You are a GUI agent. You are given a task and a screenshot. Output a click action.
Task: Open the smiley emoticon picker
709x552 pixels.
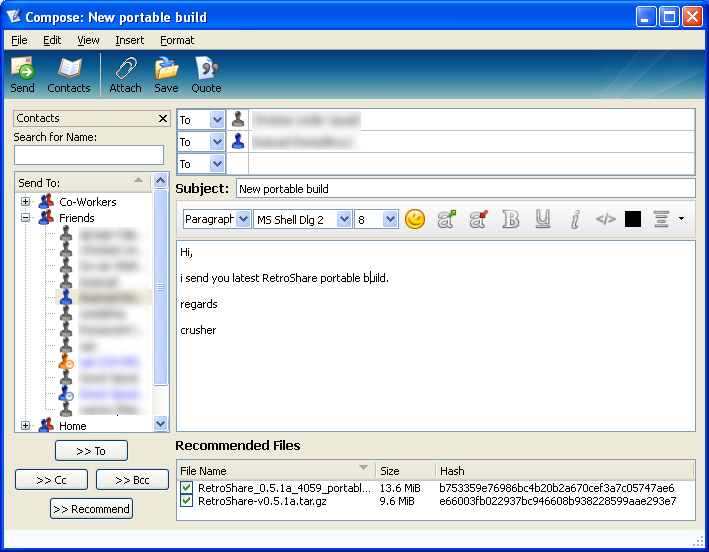(x=415, y=220)
